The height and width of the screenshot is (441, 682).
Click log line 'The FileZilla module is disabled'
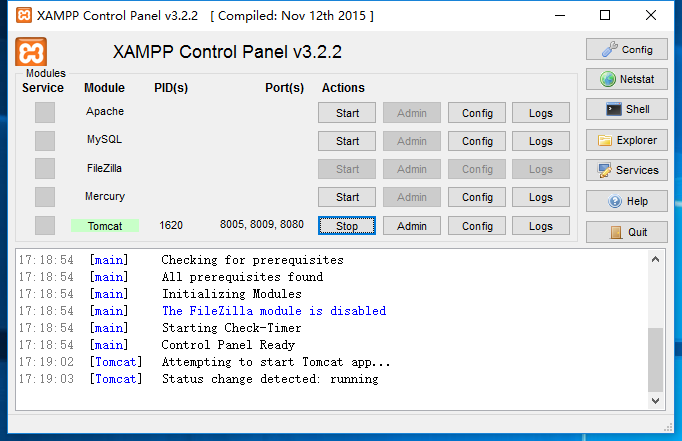pos(274,311)
